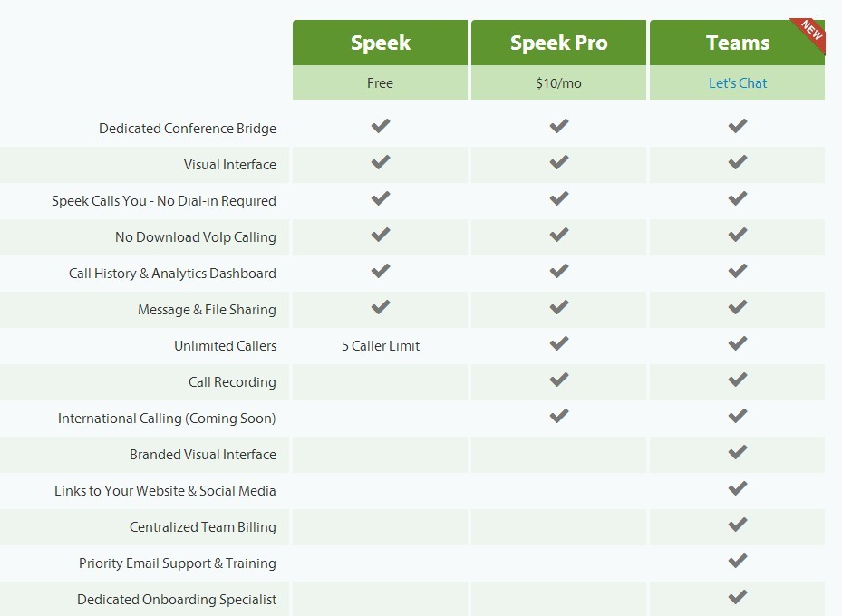Click the 5 Caller Limit text
The height and width of the screenshot is (616, 842).
tap(381, 346)
